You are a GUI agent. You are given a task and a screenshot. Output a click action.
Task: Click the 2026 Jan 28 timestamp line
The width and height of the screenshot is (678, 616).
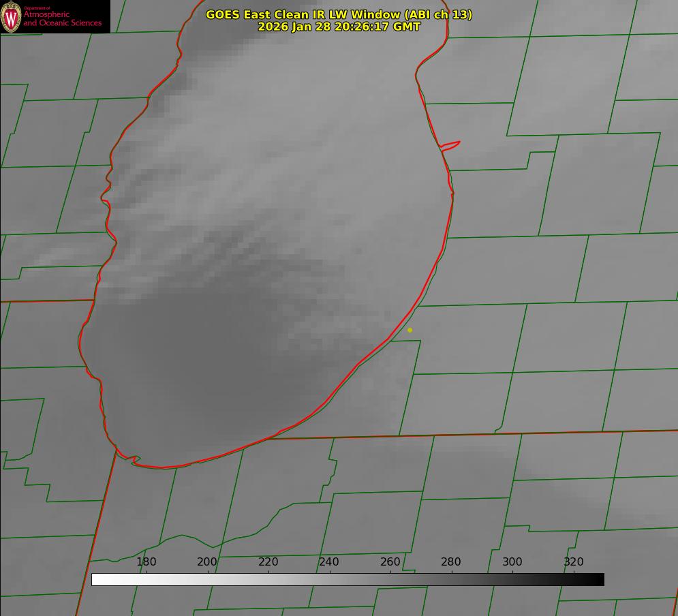[339, 27]
